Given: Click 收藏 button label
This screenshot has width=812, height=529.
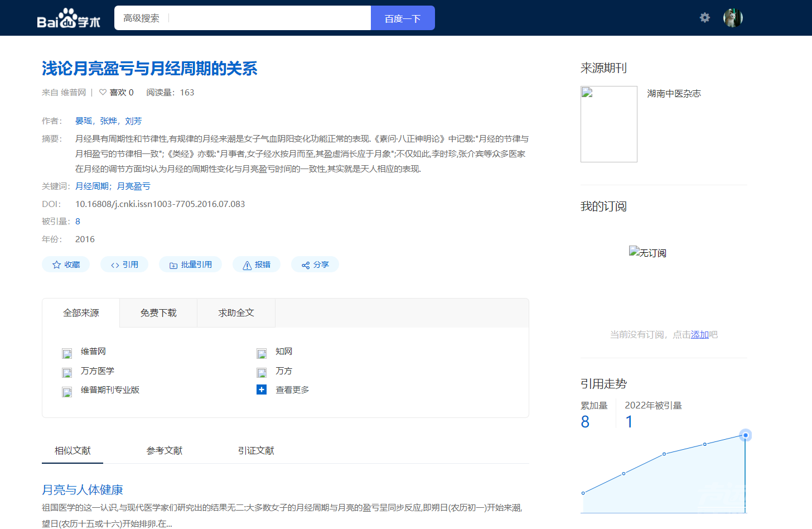Looking at the screenshot, I should point(72,265).
